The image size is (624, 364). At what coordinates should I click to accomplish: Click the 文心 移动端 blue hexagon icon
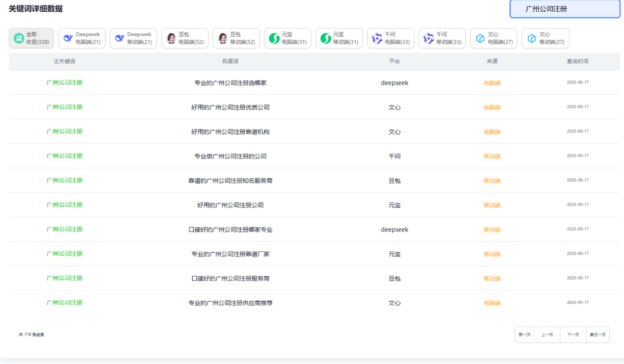[x=532, y=38]
